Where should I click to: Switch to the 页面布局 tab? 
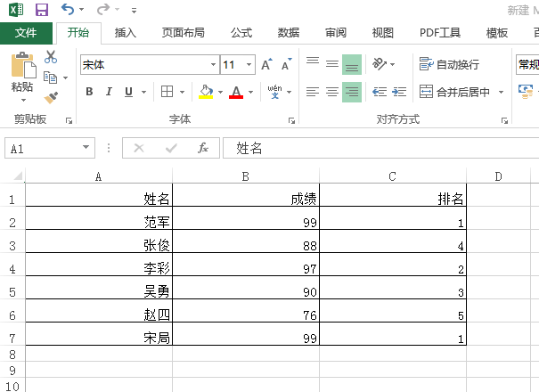[x=184, y=33]
